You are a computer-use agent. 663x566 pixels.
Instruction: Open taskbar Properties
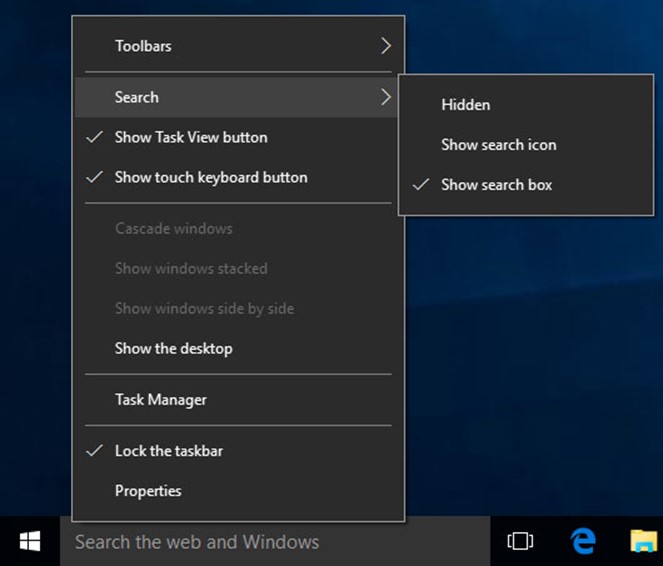tap(148, 491)
